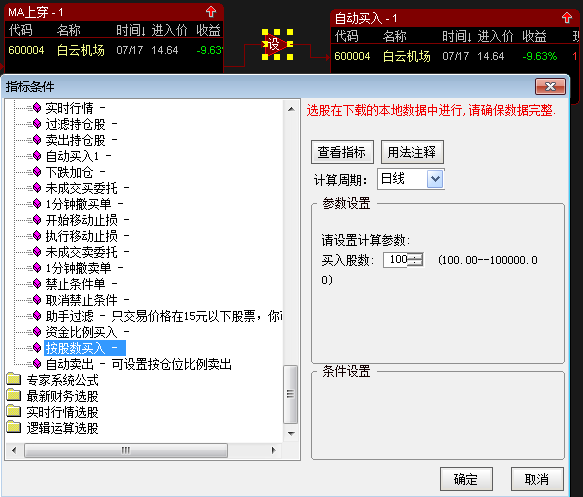The height and width of the screenshot is (497, 583).
Task: Click the 确定 button
Action: (x=466, y=479)
